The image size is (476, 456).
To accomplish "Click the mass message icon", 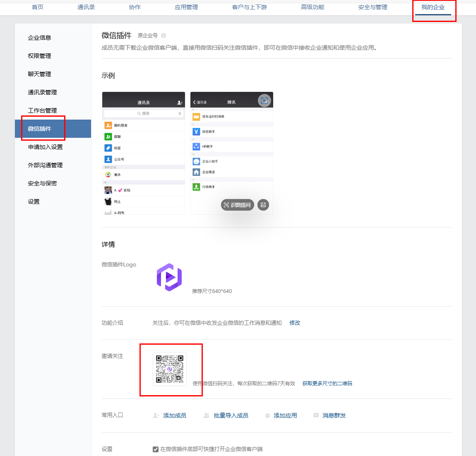I will (x=316, y=415).
